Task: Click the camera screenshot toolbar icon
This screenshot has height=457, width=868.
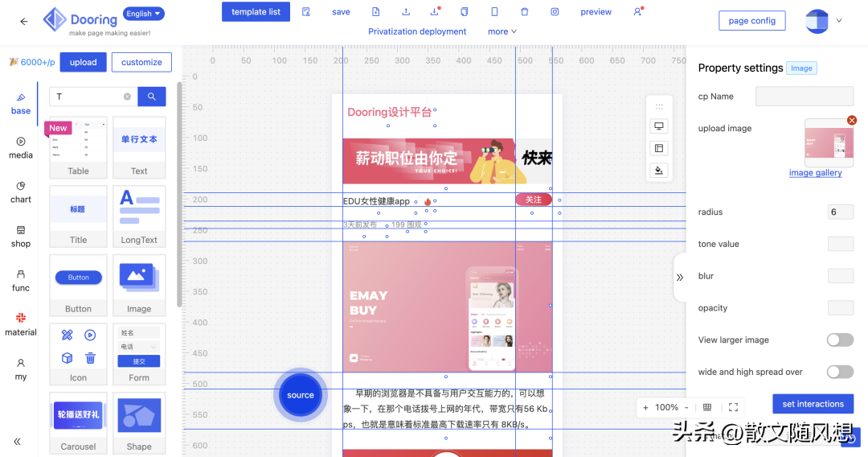Action: [555, 11]
